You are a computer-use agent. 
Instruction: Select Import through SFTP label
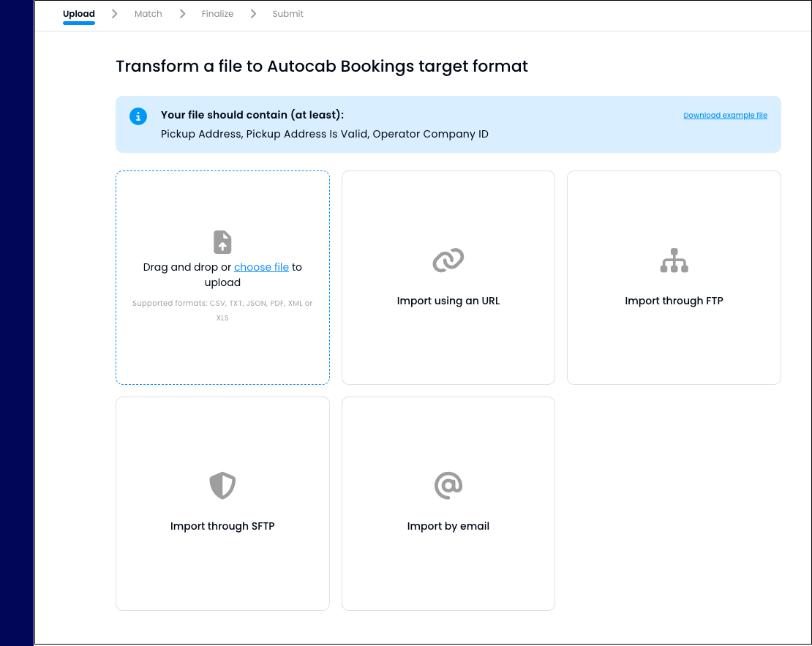(222, 526)
